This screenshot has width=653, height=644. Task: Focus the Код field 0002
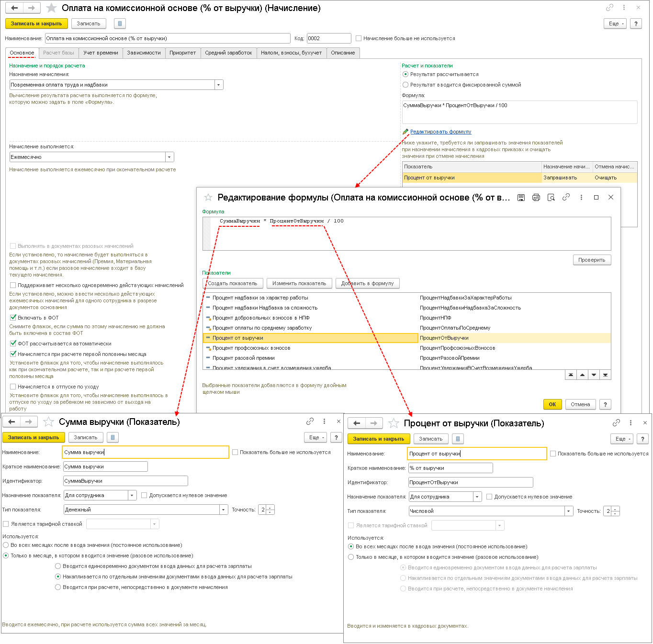[329, 38]
